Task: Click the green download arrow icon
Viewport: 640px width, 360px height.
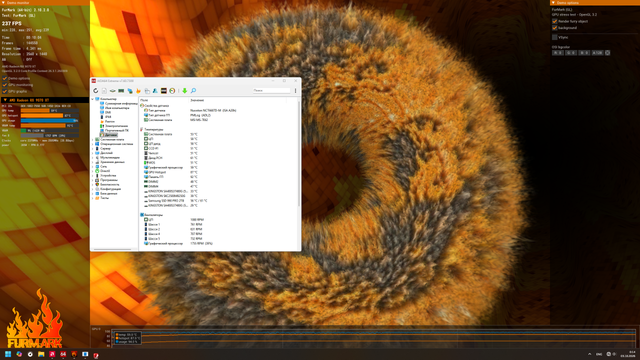Action: pyautogui.click(x=184, y=91)
